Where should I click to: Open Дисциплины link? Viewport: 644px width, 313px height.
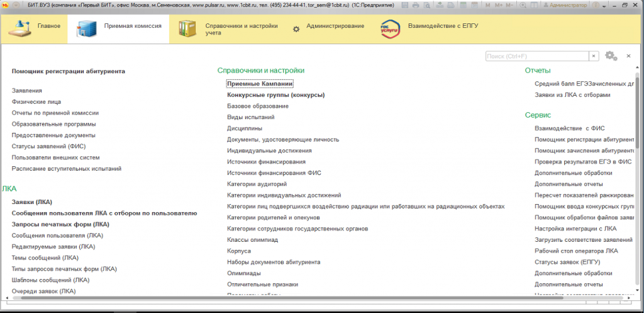click(x=245, y=128)
